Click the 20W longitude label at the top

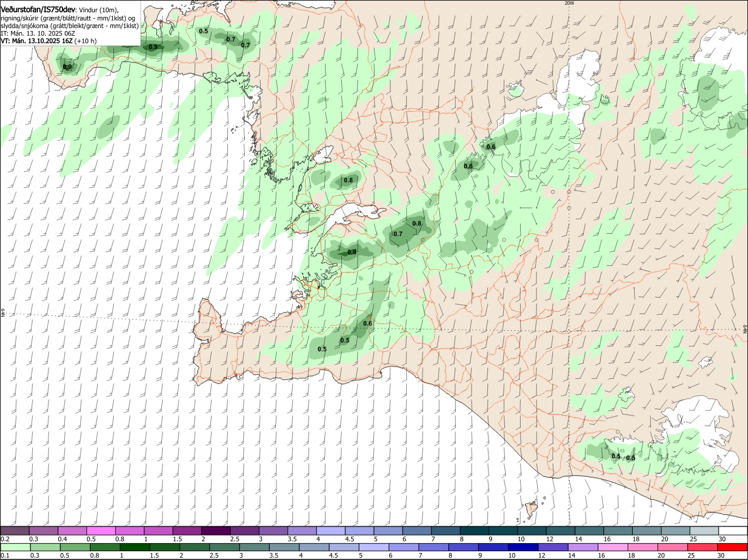[569, 3]
